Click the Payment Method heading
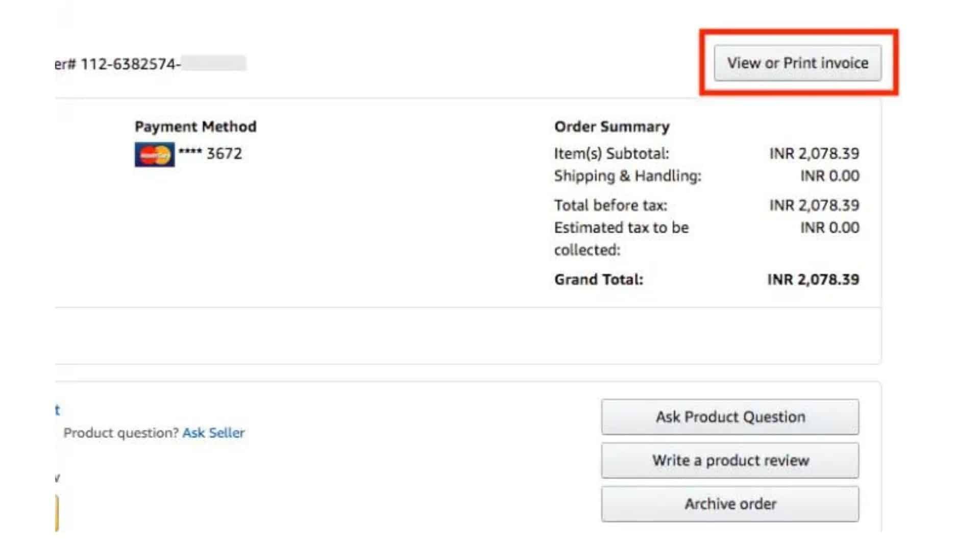Image resolution: width=980 pixels, height=551 pixels. (195, 127)
